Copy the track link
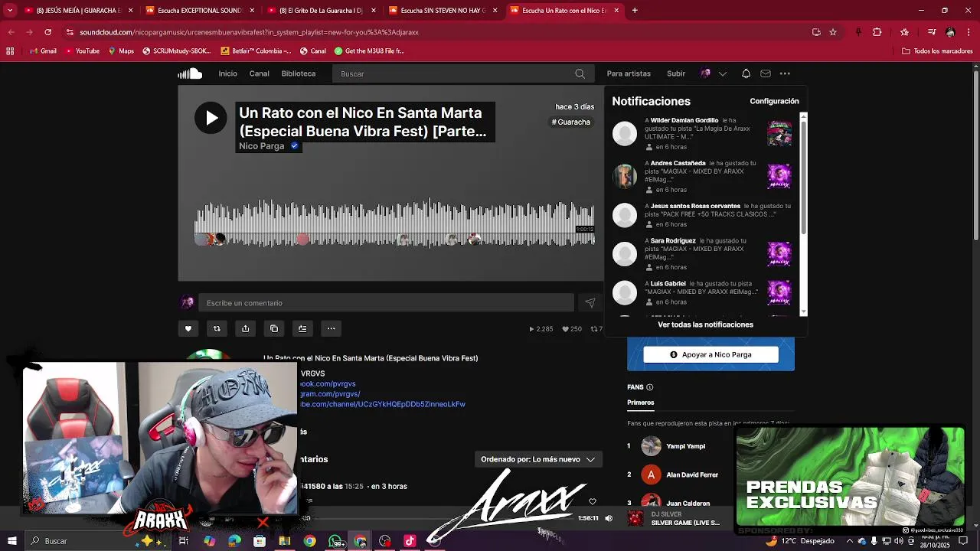 (x=274, y=328)
